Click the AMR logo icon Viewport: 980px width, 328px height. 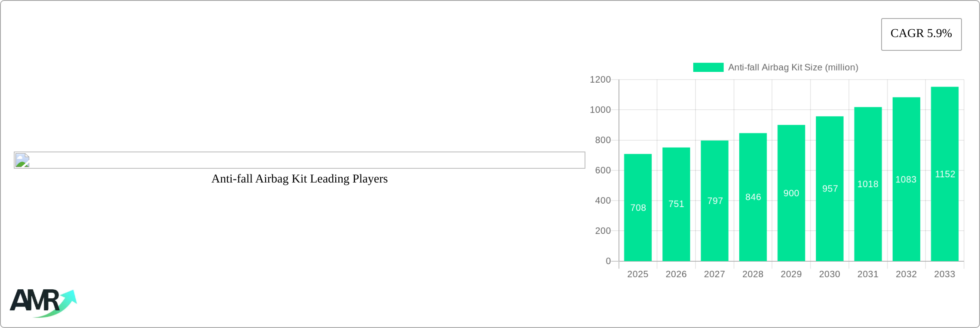(x=43, y=303)
